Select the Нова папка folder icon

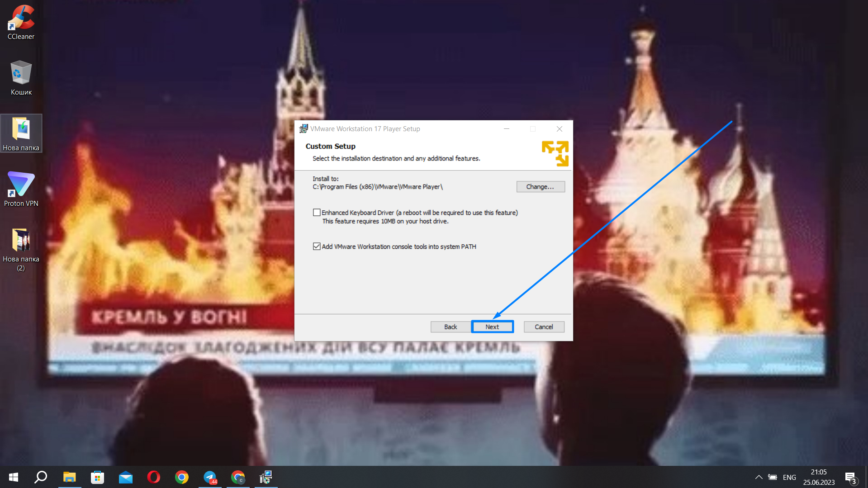[x=21, y=133]
